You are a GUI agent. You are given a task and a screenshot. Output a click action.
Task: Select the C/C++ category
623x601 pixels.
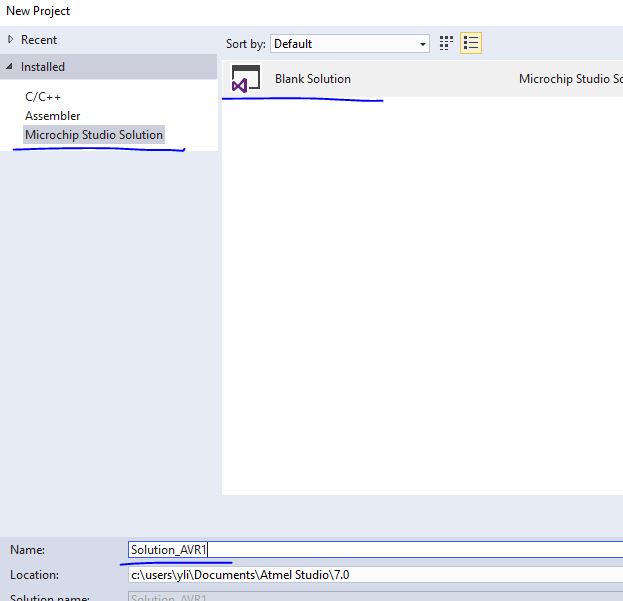point(43,97)
